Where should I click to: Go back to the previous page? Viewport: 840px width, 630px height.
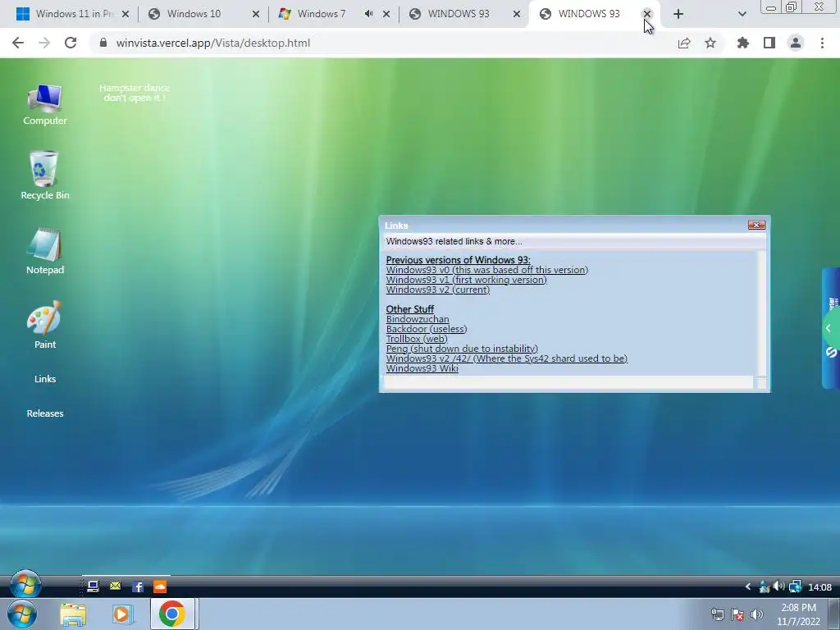18,43
